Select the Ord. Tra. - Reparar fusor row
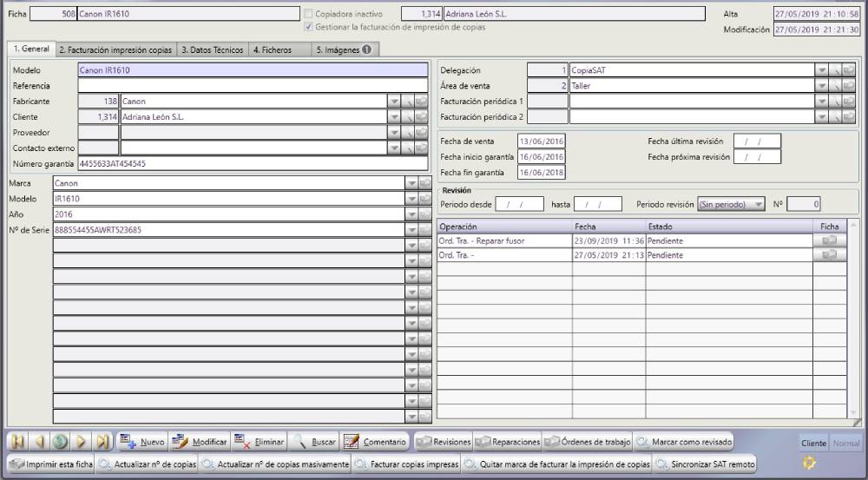Viewport: 868px width, 480px height. coord(624,240)
